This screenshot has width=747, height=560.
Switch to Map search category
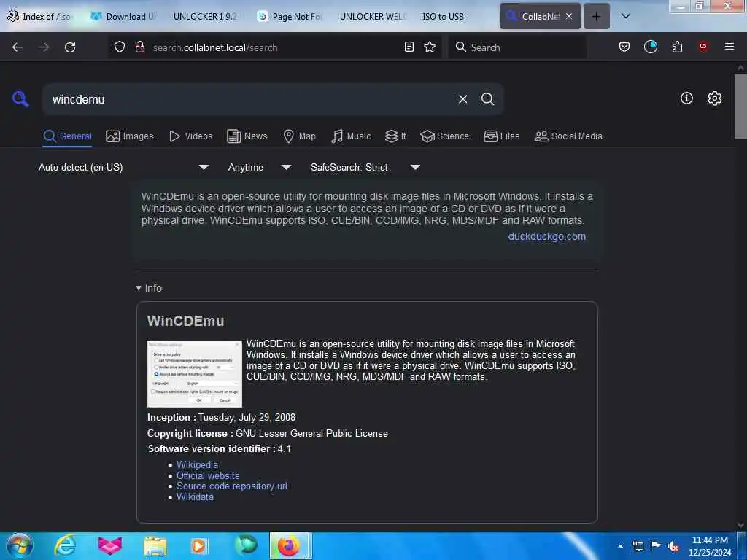[299, 136]
